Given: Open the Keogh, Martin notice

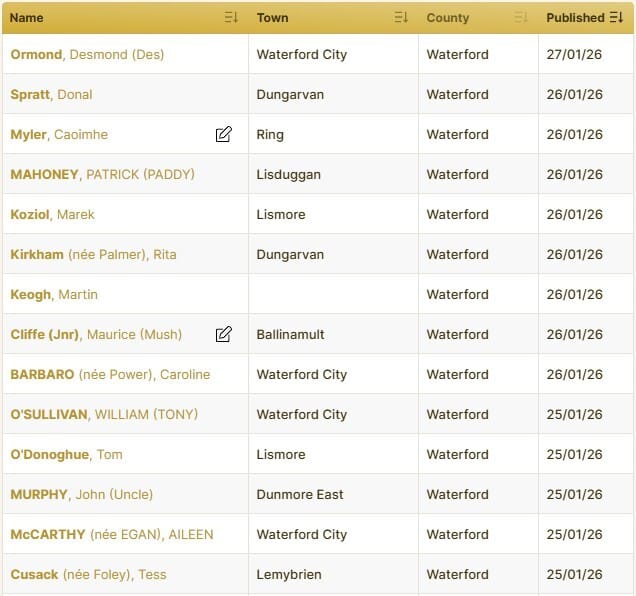Looking at the screenshot, I should [x=54, y=295].
